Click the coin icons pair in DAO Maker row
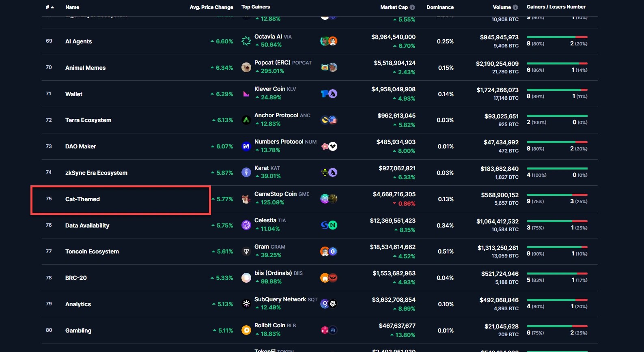This screenshot has height=352, width=644. pyautogui.click(x=329, y=146)
